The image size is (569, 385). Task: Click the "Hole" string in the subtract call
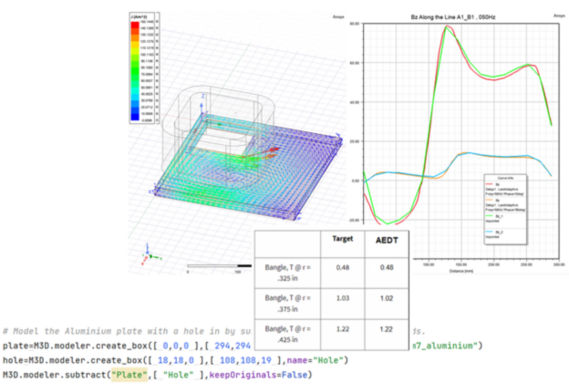coord(178,375)
